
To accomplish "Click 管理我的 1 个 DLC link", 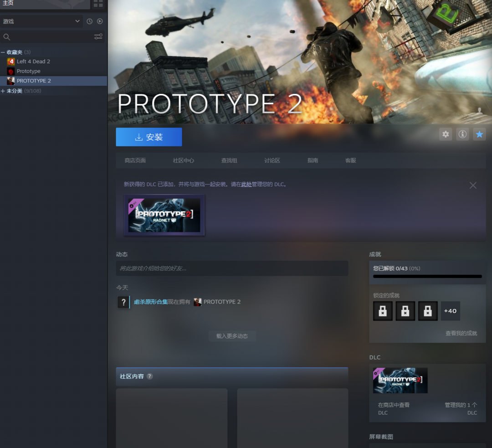I will point(461,409).
